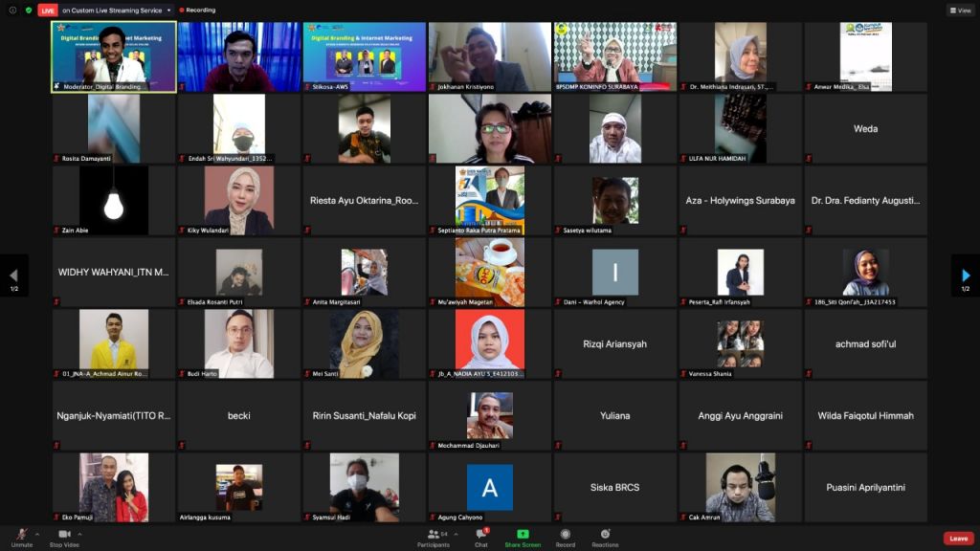Click the red Recording indicator

pyautogui.click(x=195, y=10)
